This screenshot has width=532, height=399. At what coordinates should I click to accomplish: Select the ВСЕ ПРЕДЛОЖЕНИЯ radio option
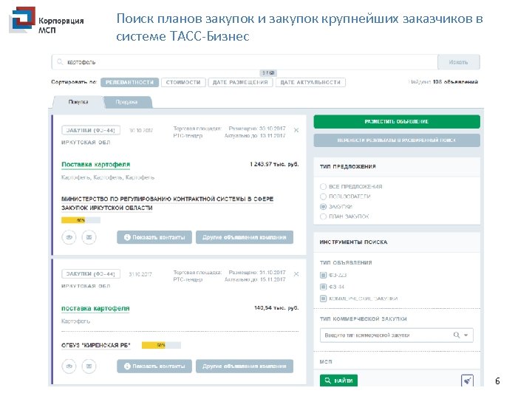(323, 187)
